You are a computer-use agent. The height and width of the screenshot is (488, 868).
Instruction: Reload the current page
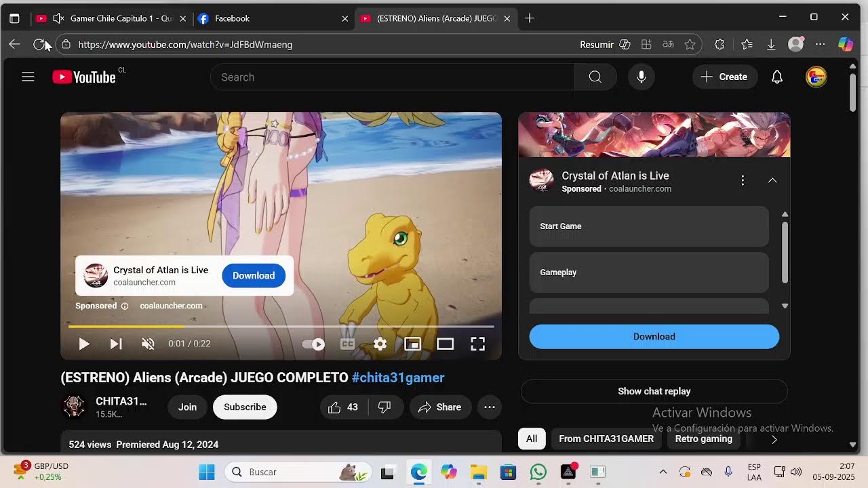click(x=39, y=45)
